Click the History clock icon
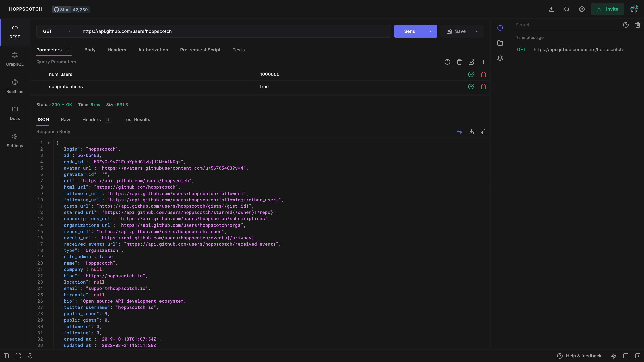 coord(500,28)
